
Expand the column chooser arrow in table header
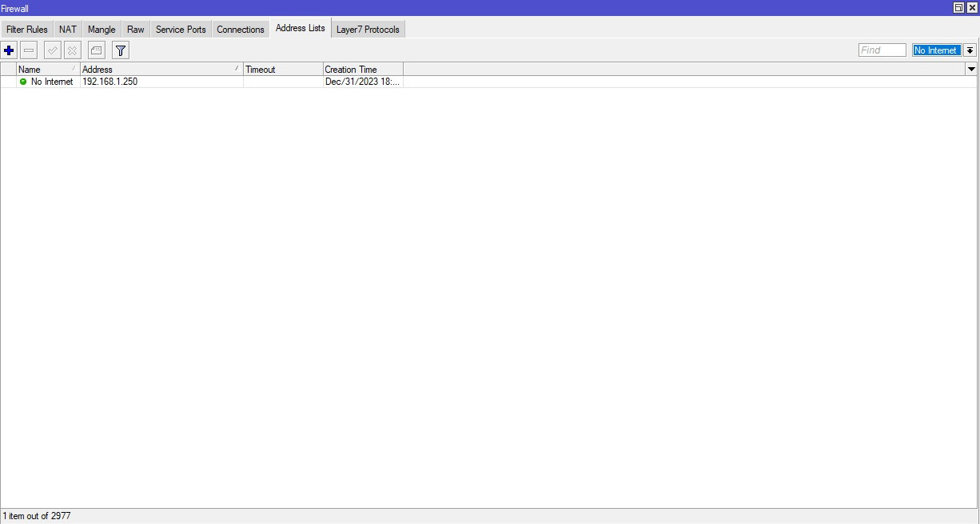pyautogui.click(x=971, y=70)
